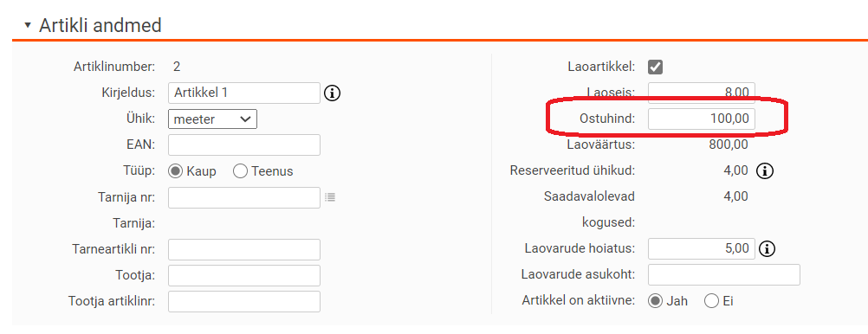Focus the Tarnija nr input field
The image size is (868, 334).
[x=244, y=197]
